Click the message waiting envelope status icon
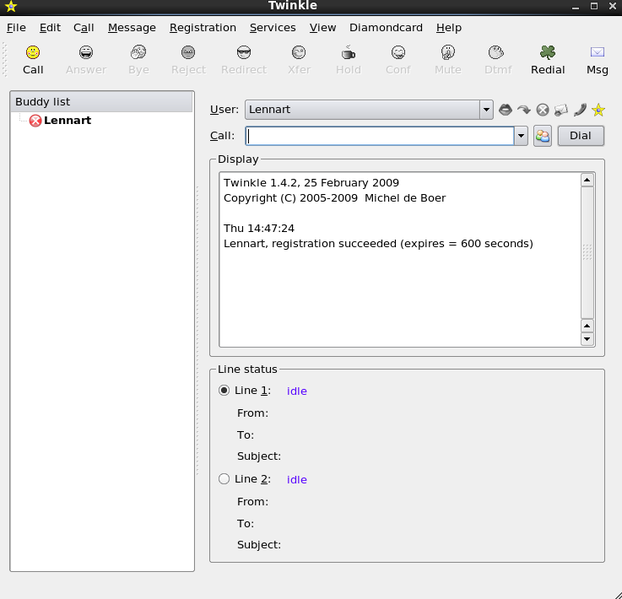Viewport: 622px width, 599px height. (x=561, y=110)
